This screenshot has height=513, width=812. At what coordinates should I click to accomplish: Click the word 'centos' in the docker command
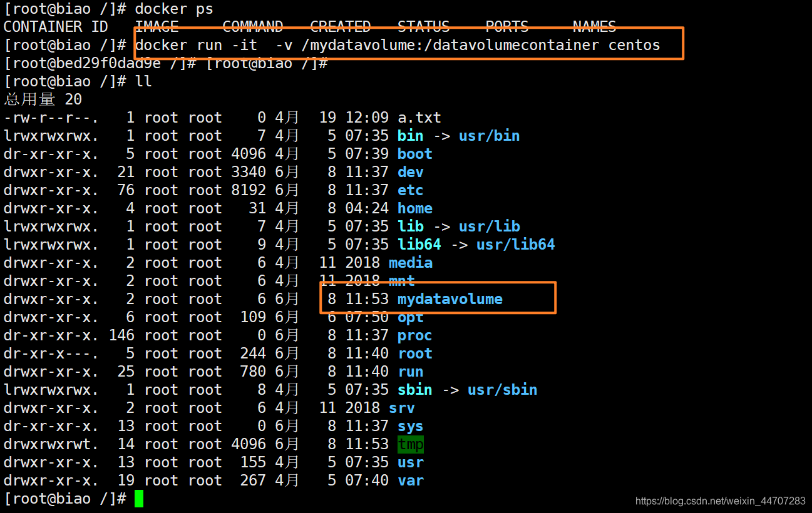coord(634,45)
